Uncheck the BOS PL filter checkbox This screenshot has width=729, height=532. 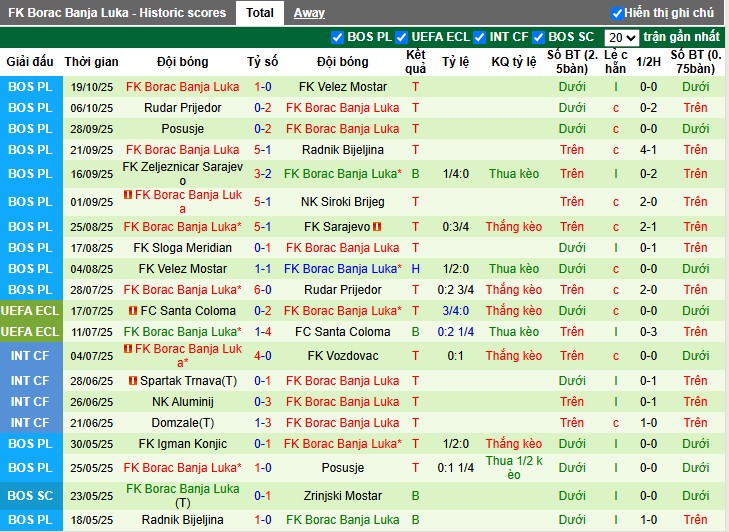(x=337, y=37)
